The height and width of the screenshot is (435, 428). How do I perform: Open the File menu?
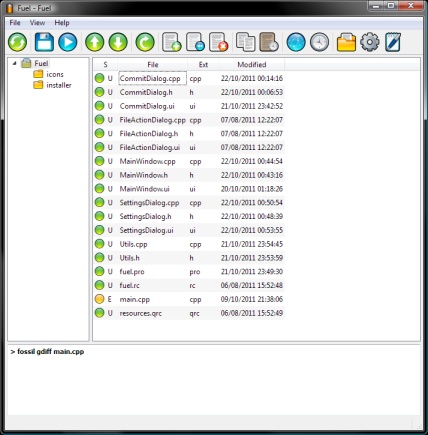(x=15, y=23)
